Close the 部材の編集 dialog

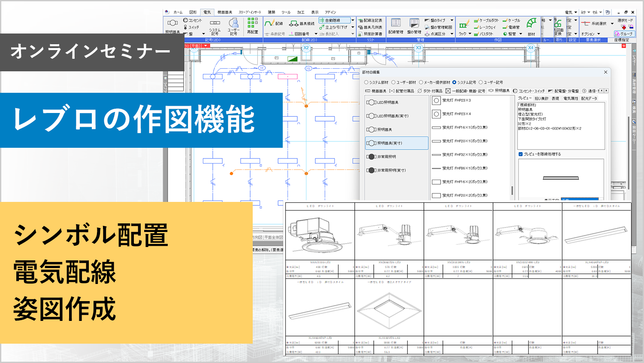point(606,72)
